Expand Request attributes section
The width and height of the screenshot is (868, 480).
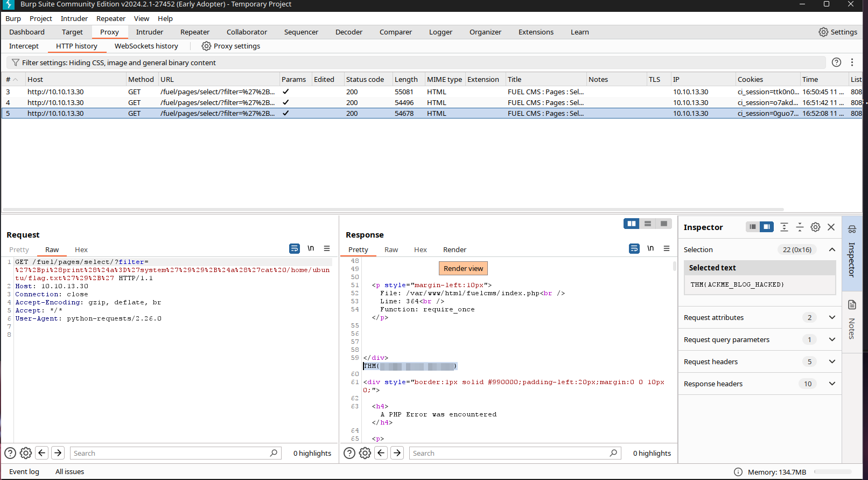(x=832, y=317)
